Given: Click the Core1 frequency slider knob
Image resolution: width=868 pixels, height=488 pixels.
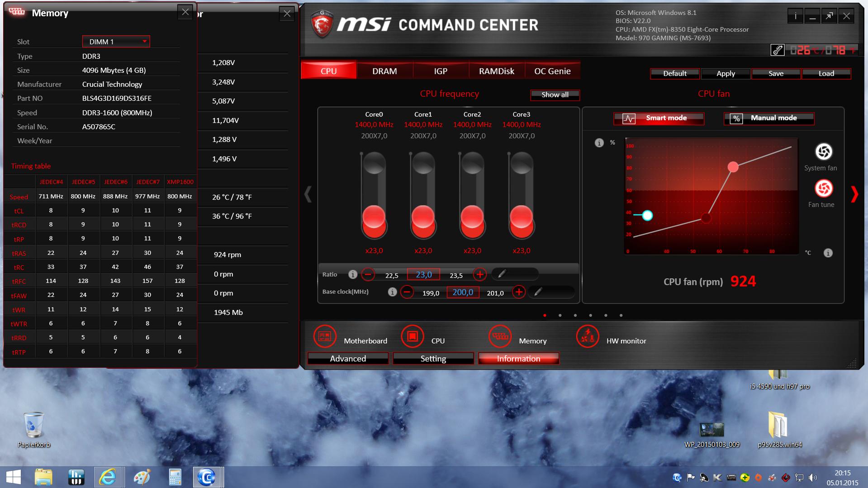Looking at the screenshot, I should point(423,218).
